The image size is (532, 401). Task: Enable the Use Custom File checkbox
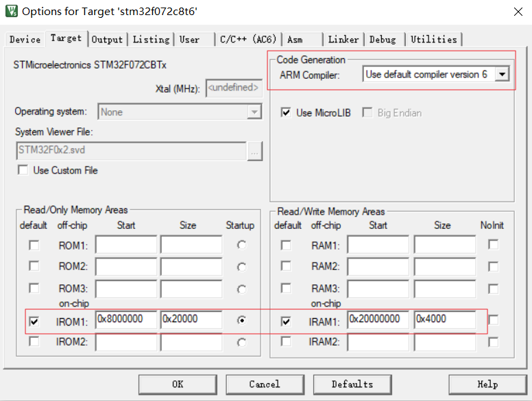[23, 169]
